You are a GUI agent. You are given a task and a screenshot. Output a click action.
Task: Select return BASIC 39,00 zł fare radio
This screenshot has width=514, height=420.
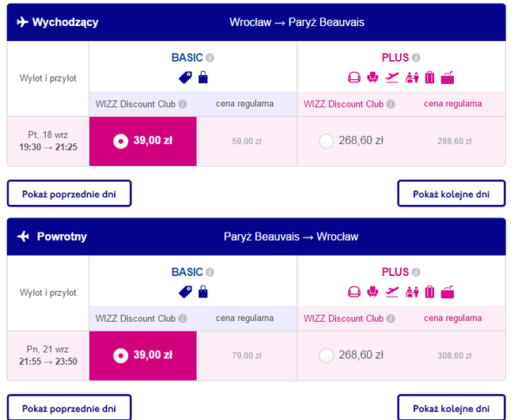pos(120,355)
